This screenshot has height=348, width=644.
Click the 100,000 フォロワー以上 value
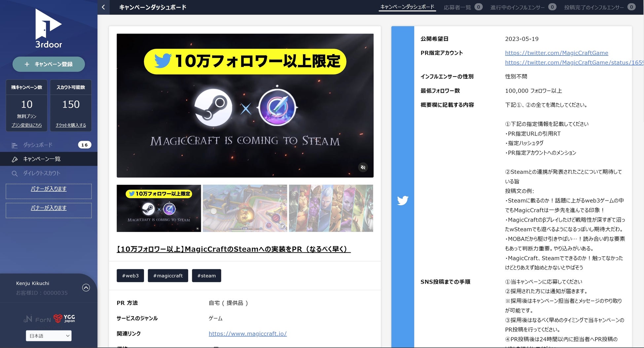(533, 91)
